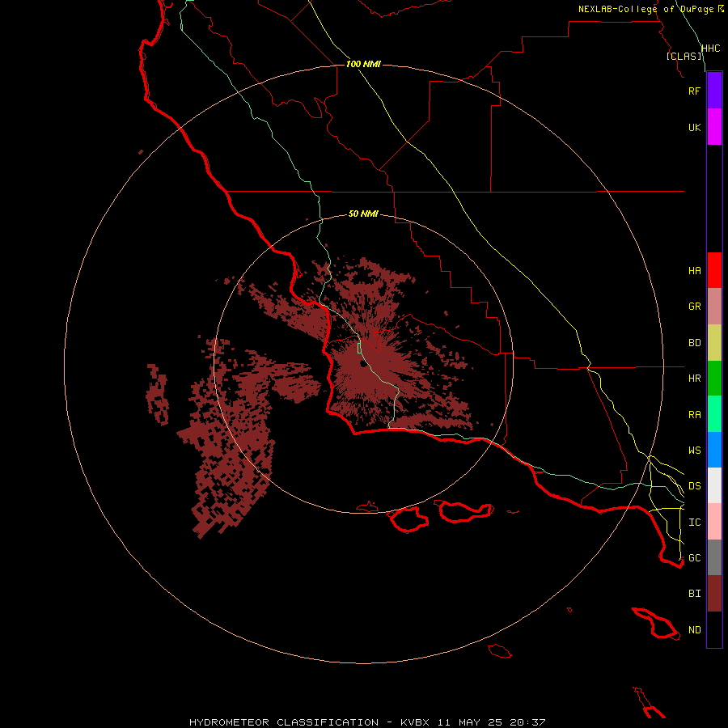
Task: Click the HA red legend swatch
Action: [714, 270]
